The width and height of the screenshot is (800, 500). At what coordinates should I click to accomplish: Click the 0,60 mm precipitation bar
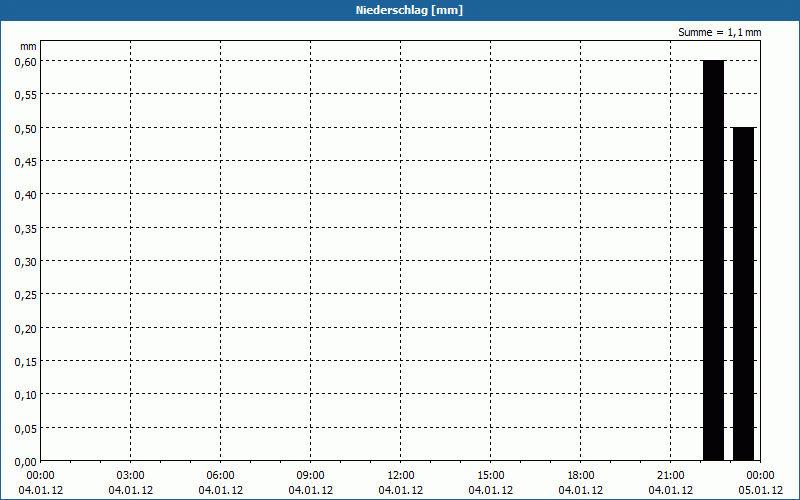713,260
